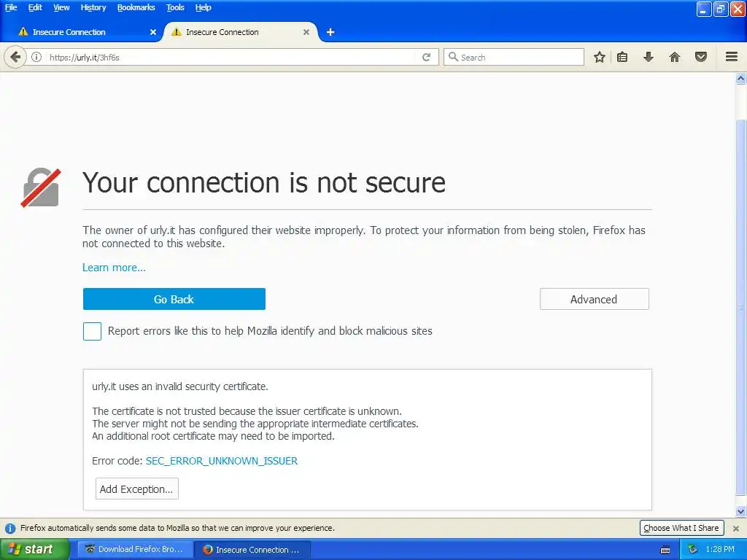
Task: Open the Learn more link
Action: click(114, 268)
